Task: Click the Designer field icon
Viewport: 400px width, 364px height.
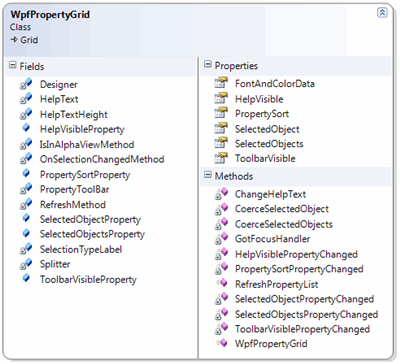Action: 26,84
